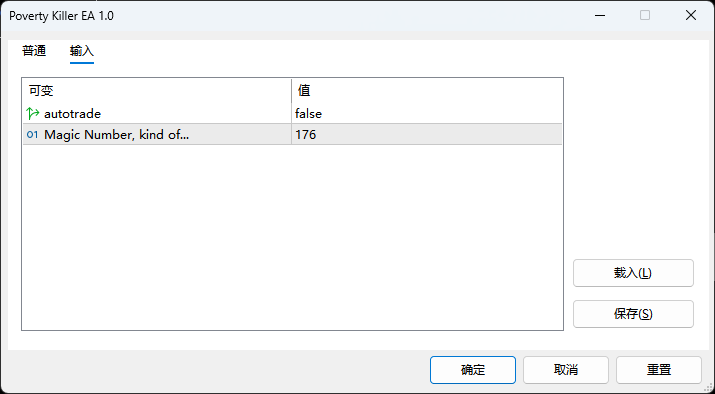Click the empty area of the inputs list
The image size is (715, 394).
pos(292,237)
